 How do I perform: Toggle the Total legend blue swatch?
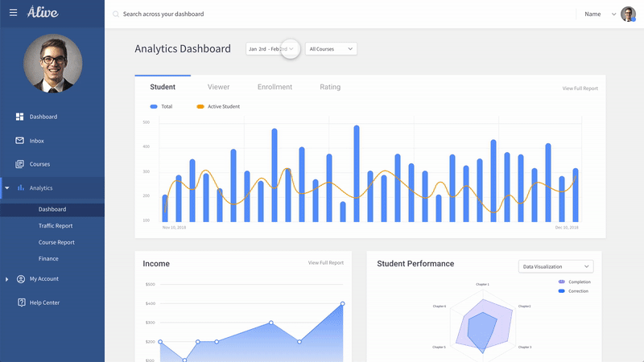coord(154,106)
